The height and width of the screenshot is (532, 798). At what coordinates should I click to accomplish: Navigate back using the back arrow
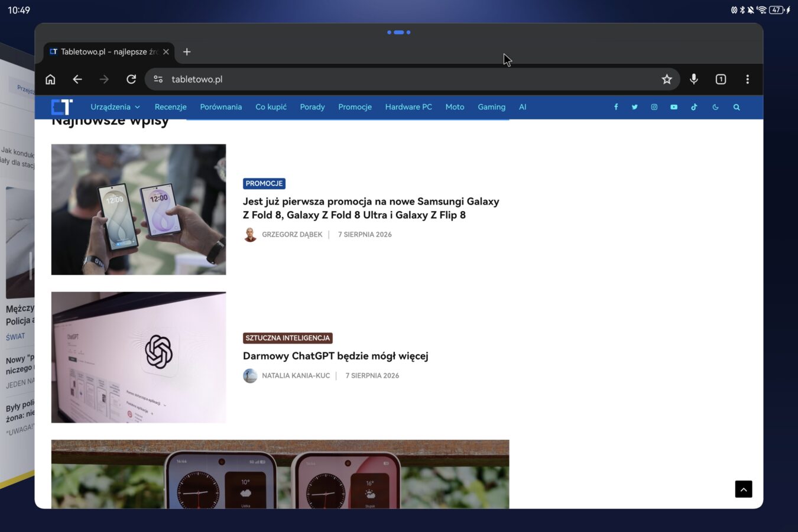(x=77, y=79)
